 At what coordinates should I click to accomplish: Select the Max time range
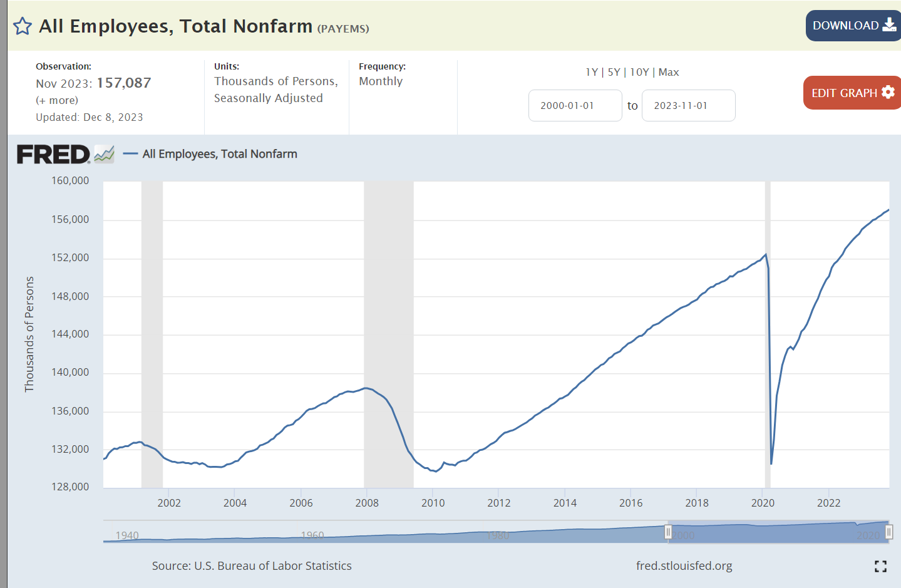point(669,72)
